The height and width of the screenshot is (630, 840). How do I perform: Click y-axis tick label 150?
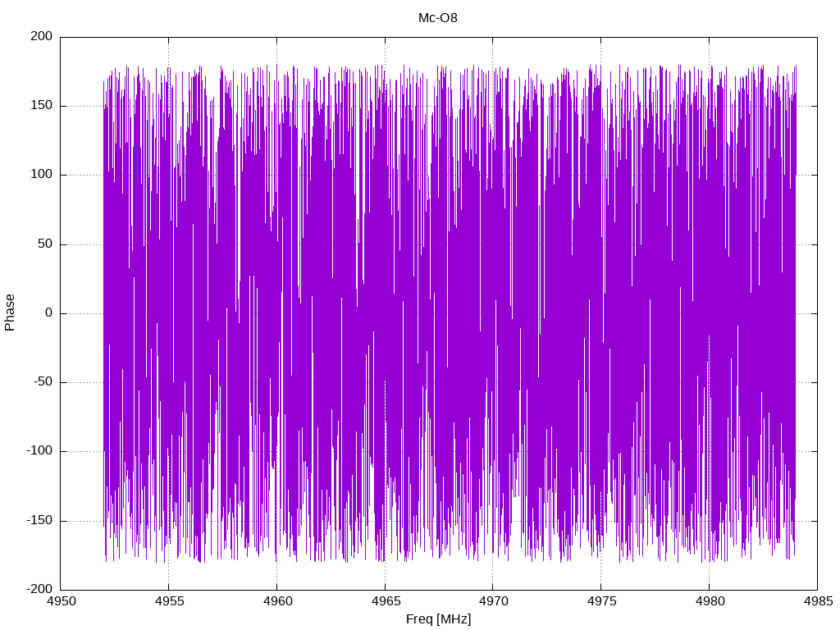42,106
